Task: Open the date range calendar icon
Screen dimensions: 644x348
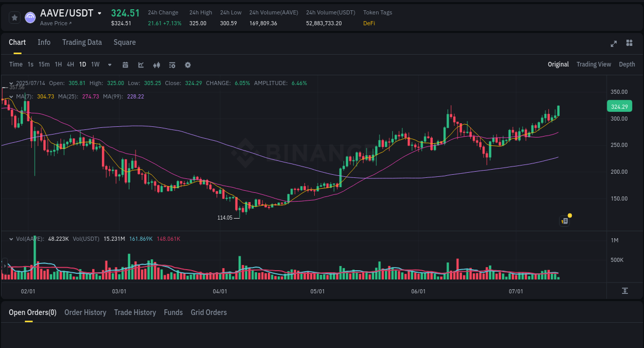Action: click(x=125, y=64)
